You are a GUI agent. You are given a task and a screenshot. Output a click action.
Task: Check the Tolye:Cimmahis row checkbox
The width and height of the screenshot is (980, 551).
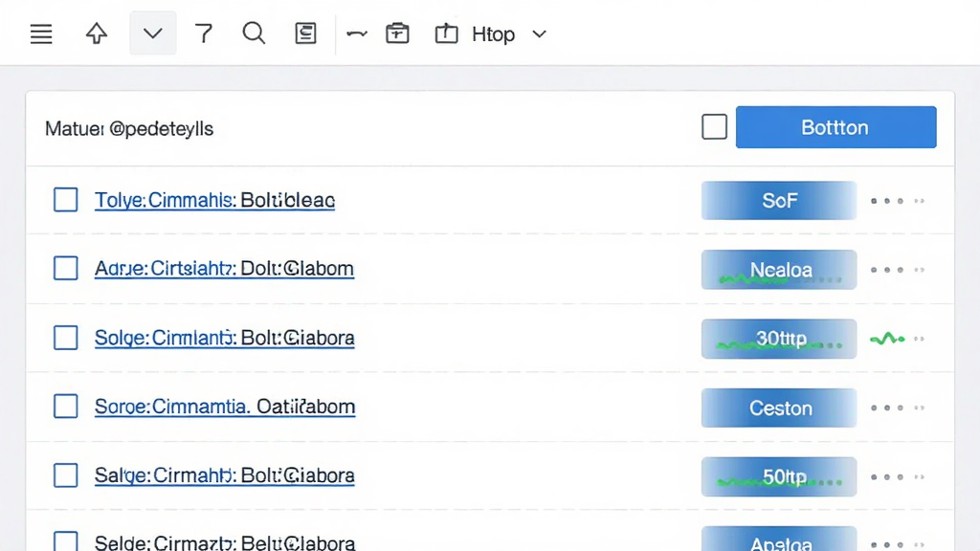point(66,200)
